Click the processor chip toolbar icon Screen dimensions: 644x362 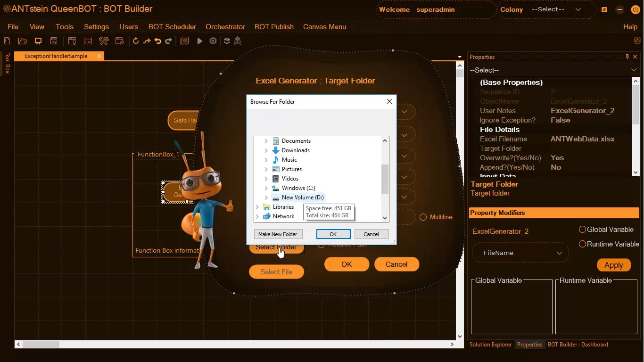pyautogui.click(x=213, y=41)
